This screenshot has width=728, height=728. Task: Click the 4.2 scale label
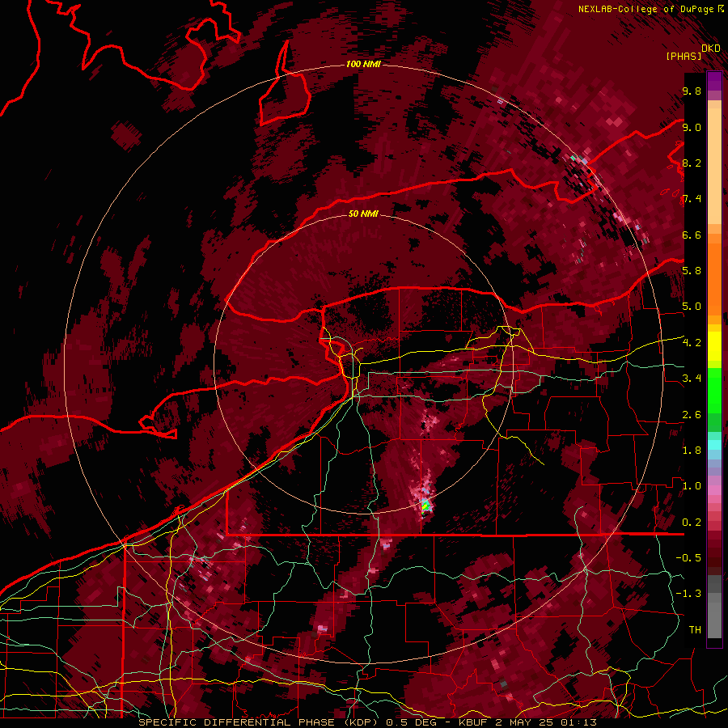692,343
